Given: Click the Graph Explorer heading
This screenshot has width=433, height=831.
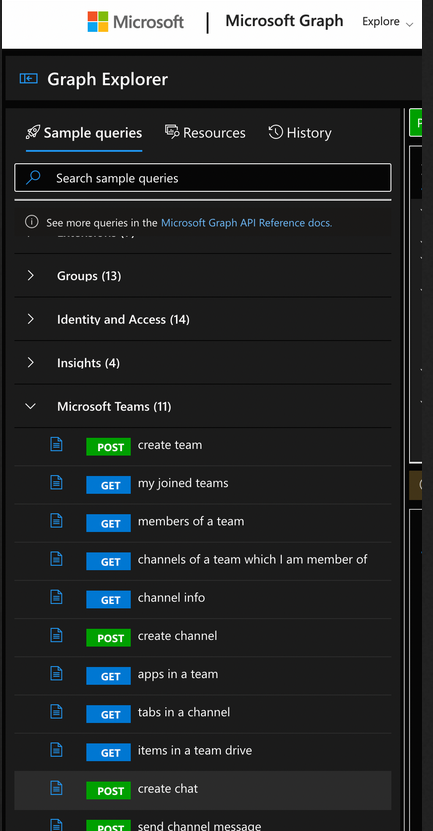Looking at the screenshot, I should (x=107, y=79).
